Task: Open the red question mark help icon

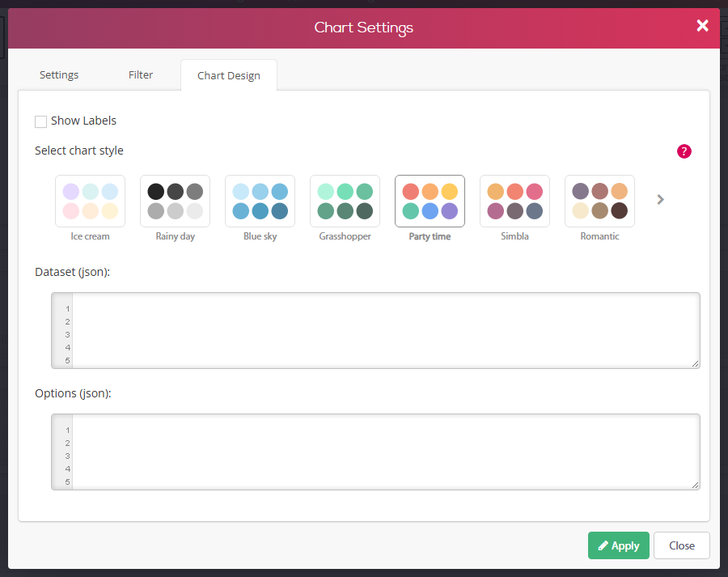Action: tap(684, 151)
